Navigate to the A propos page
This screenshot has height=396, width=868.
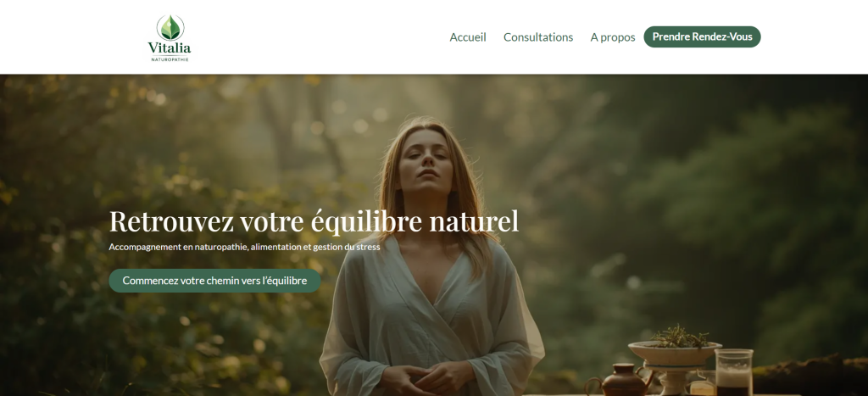(x=613, y=37)
